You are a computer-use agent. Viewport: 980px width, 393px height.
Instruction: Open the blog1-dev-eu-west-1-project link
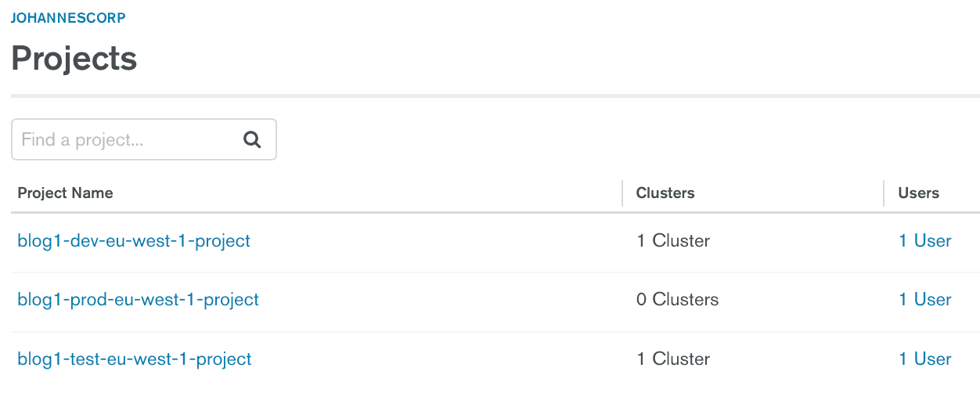(x=134, y=240)
